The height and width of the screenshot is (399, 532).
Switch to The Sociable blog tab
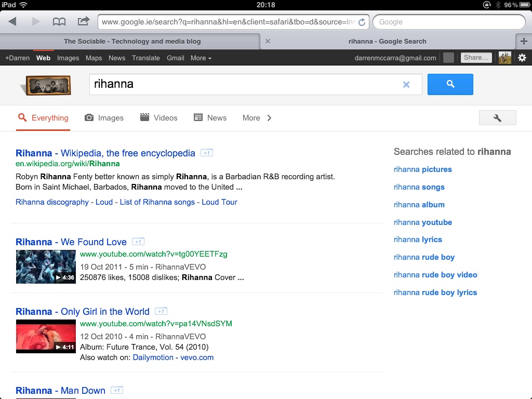pyautogui.click(x=132, y=42)
